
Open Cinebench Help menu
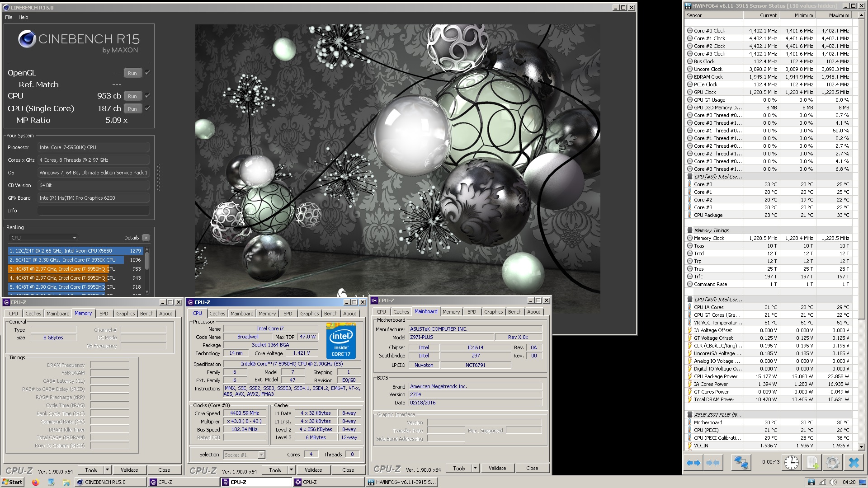point(24,17)
